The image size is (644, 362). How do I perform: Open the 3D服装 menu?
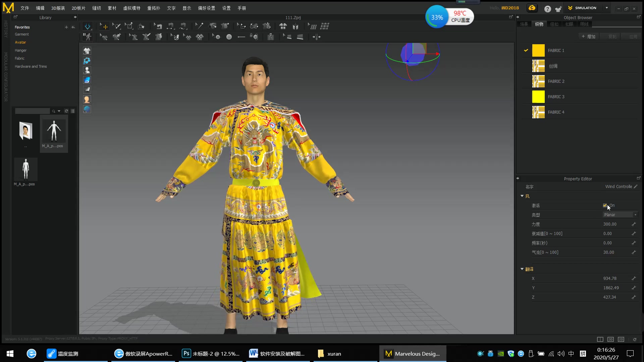pos(58,8)
